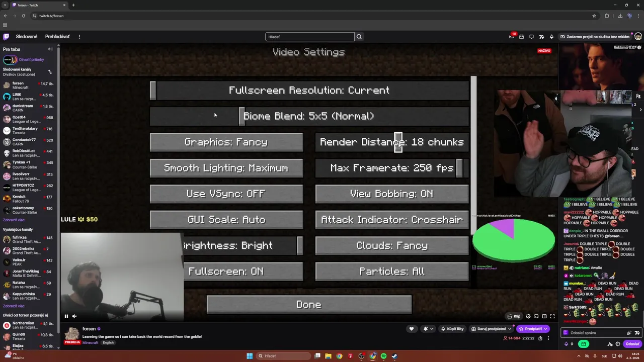Screen dimensions: 644x362
Task: Toggle Particles: All option
Action: pos(392,271)
